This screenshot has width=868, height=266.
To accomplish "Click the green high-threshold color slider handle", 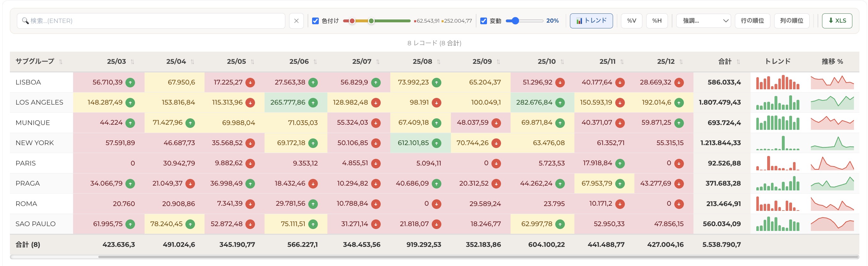I will click(x=371, y=21).
